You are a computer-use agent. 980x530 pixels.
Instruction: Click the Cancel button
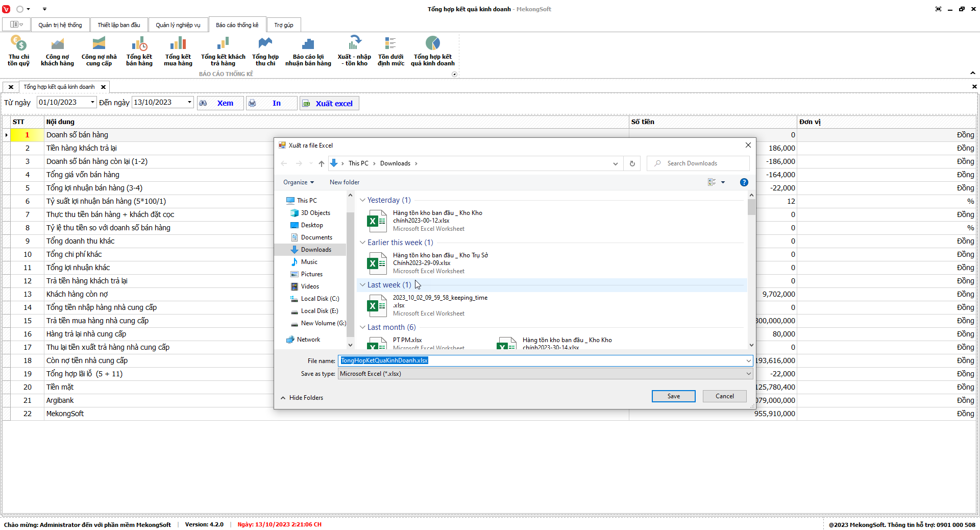pos(724,396)
